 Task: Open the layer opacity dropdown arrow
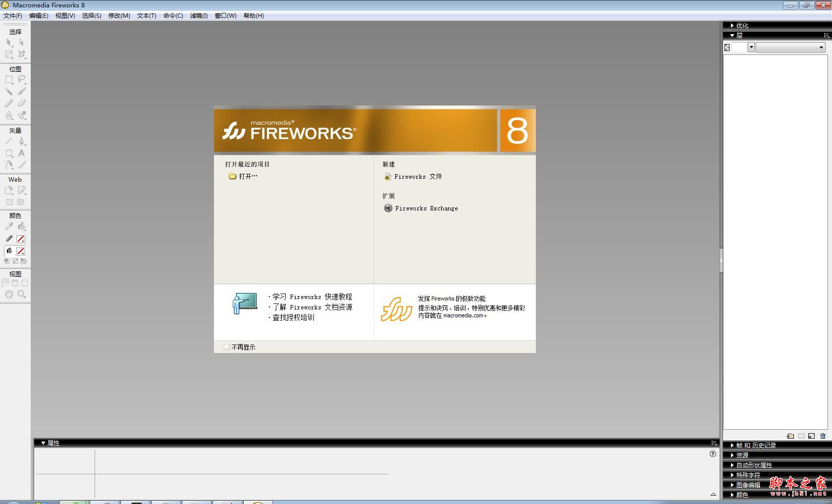[x=751, y=48]
